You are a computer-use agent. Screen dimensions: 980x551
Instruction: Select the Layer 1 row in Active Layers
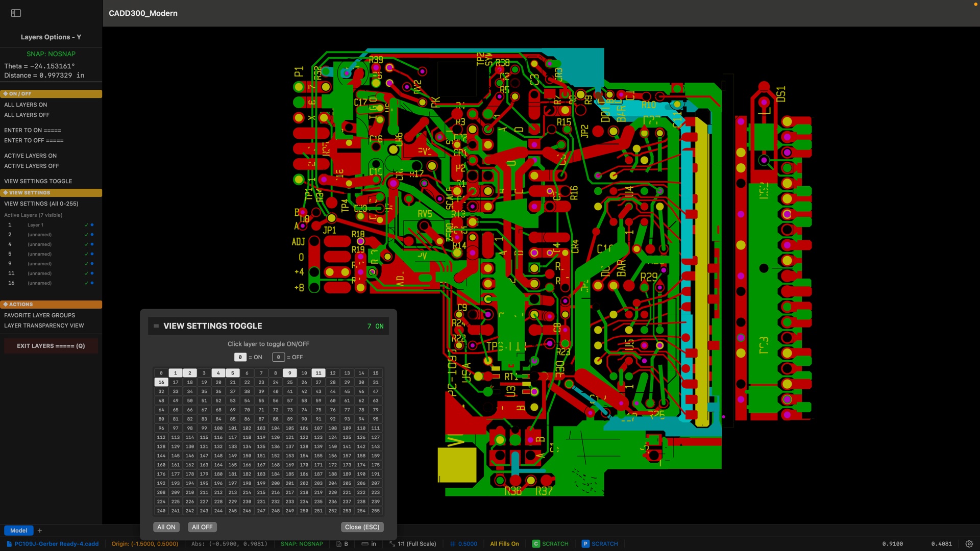(x=51, y=225)
